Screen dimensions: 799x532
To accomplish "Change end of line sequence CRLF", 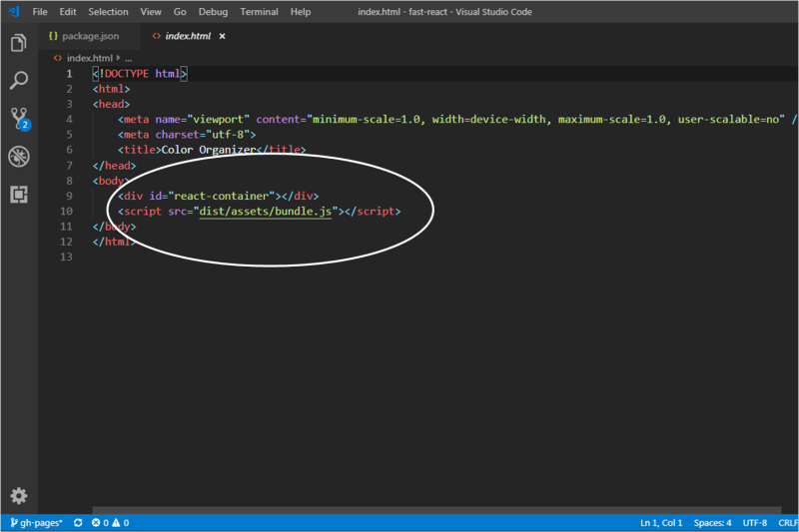I will [x=788, y=523].
